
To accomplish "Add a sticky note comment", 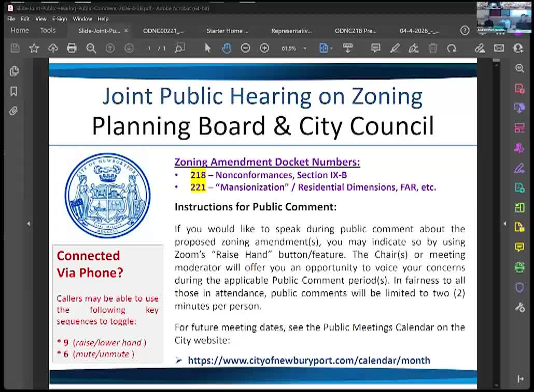I will click(x=376, y=48).
